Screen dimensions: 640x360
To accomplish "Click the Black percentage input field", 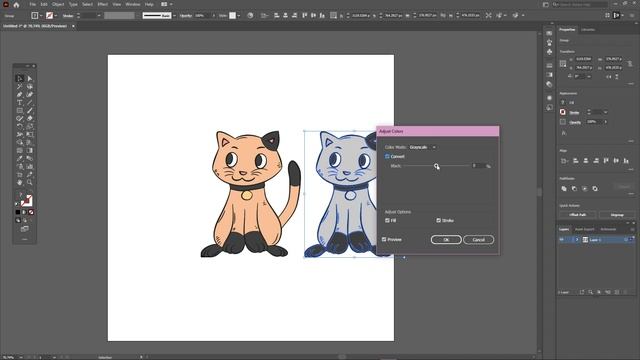I will tap(479, 166).
